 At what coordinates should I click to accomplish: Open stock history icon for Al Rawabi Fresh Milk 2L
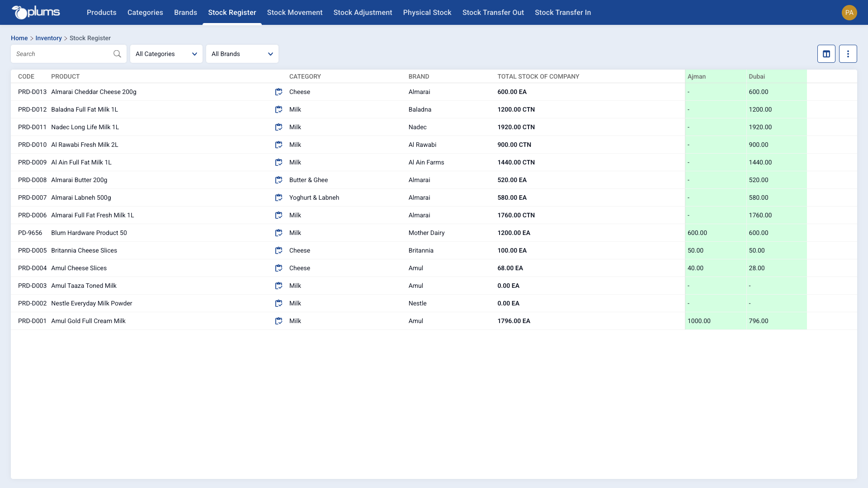pos(278,145)
